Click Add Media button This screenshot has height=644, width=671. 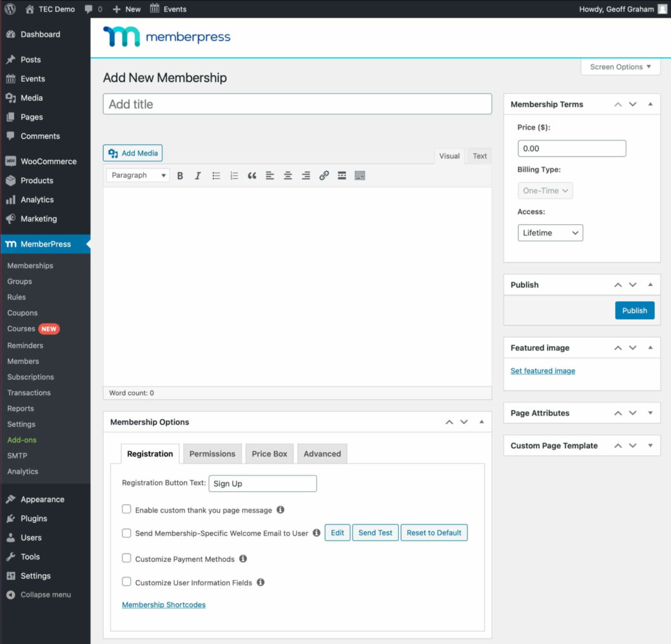click(133, 153)
